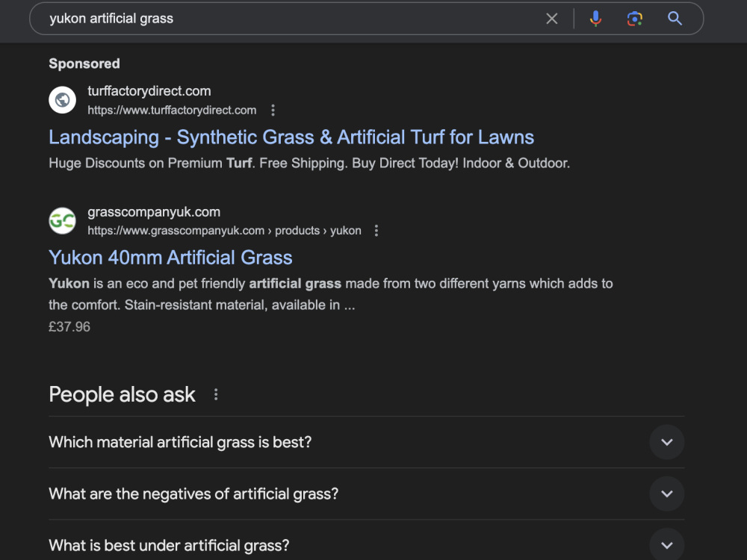Click the magnifying glass search icon
Image resolution: width=747 pixels, height=560 pixels.
(675, 19)
